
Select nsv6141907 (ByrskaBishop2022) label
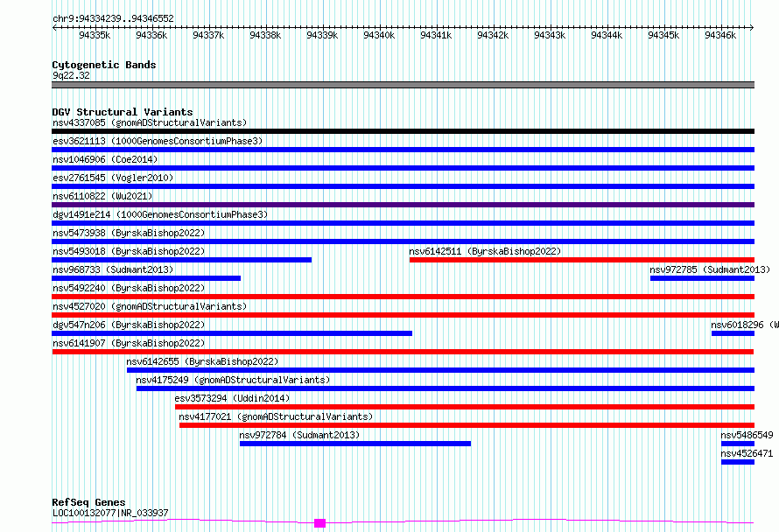coord(129,343)
